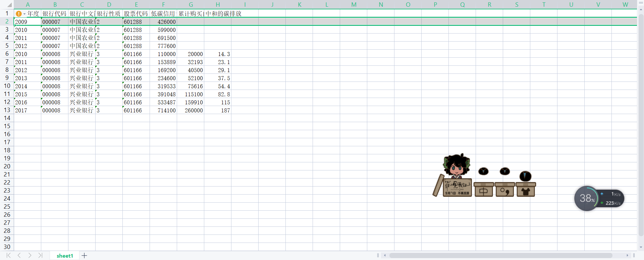The image size is (644, 260).
Task: Click the cell with value 260000
Action: pyautogui.click(x=191, y=110)
